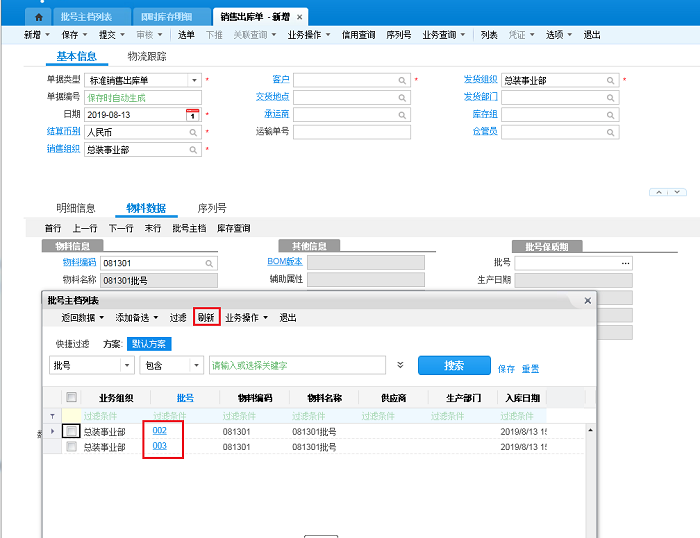Switch to the 物流跟踪 tab
This screenshot has height=538, width=700.
147,57
